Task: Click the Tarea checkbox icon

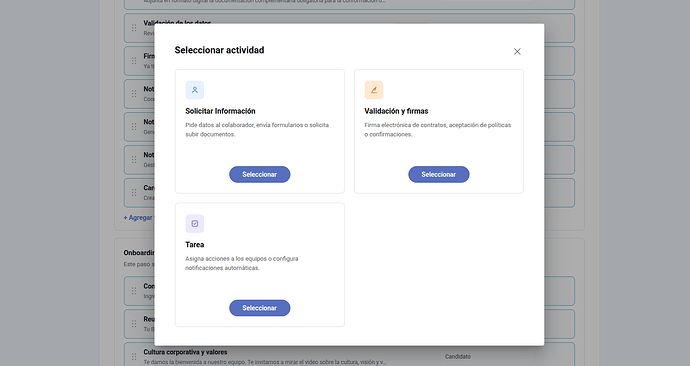Action: coord(195,223)
